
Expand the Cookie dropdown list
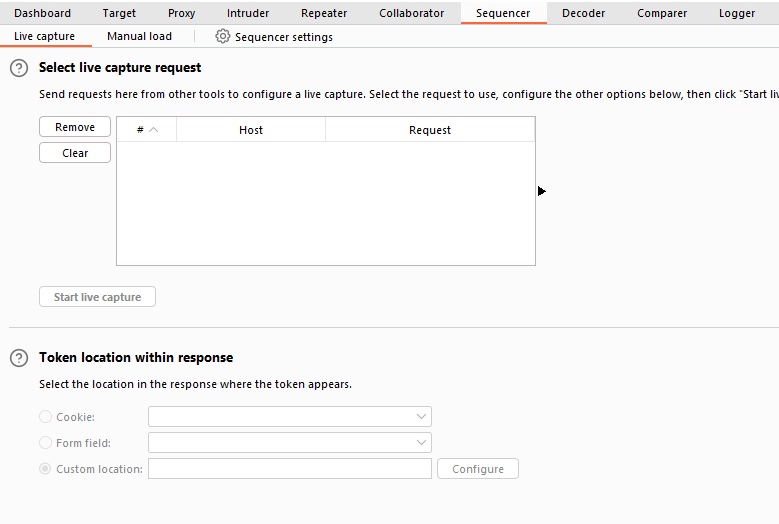coord(421,417)
